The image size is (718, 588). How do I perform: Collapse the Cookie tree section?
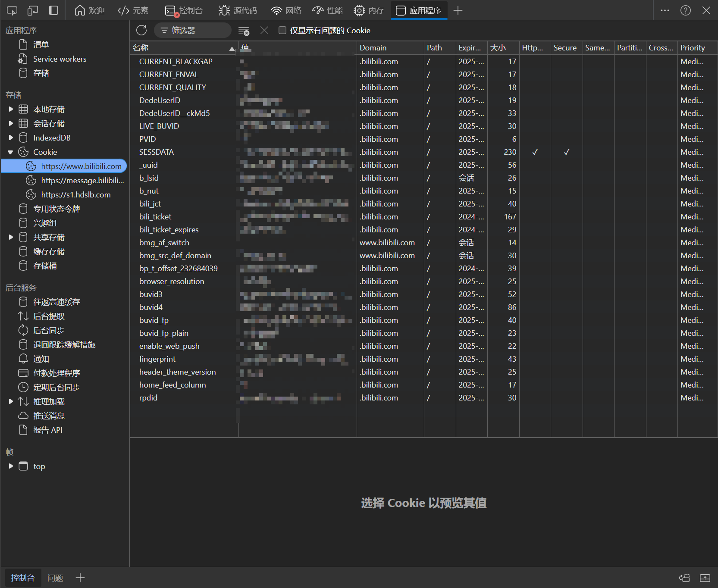point(10,152)
